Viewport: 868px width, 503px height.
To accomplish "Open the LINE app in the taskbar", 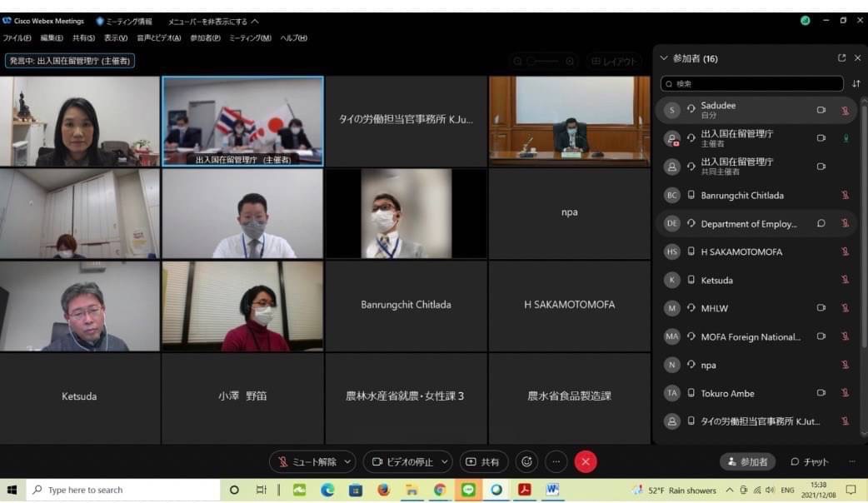I will pyautogui.click(x=468, y=491).
